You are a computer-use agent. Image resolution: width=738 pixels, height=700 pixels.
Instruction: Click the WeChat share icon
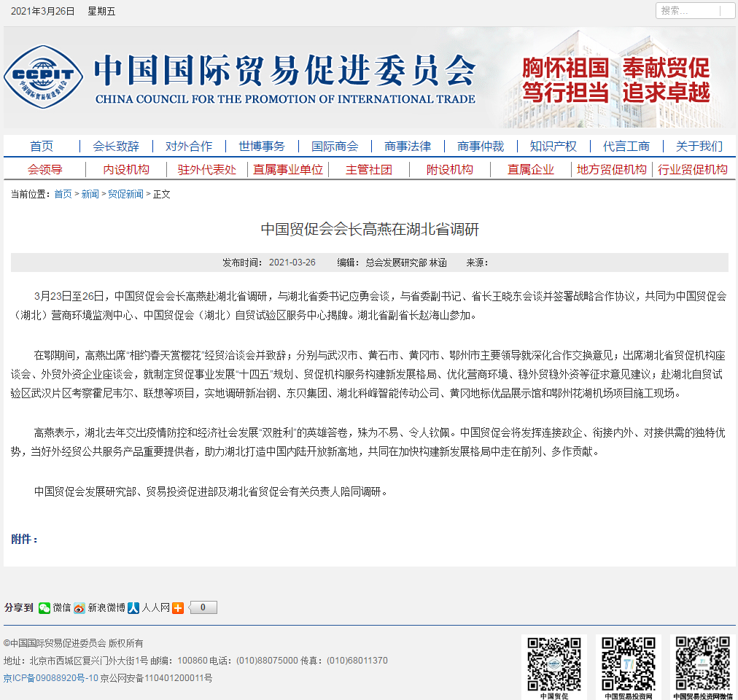coord(45,607)
